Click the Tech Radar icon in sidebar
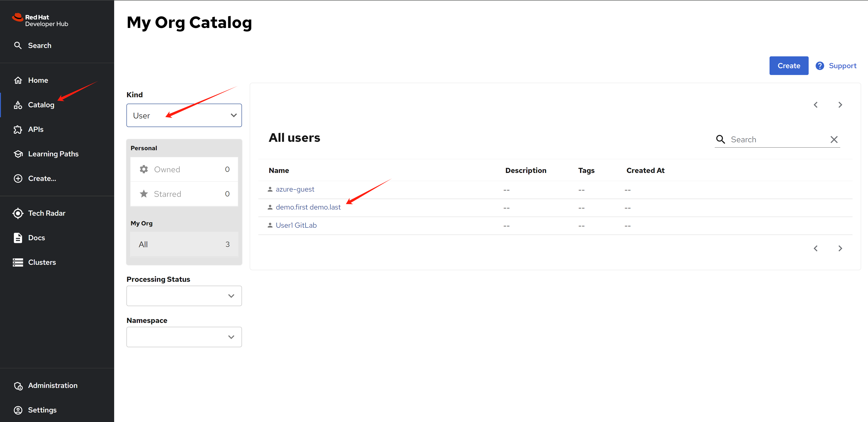 (18, 213)
